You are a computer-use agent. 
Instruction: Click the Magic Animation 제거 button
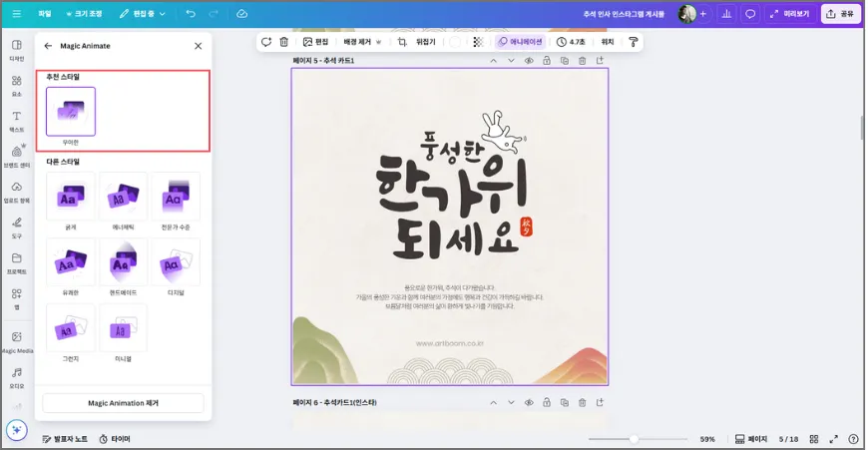123,403
